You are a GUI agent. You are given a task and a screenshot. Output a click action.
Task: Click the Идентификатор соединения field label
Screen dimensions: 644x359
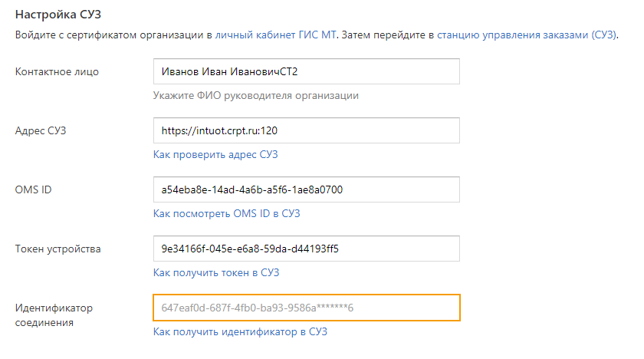(x=54, y=315)
